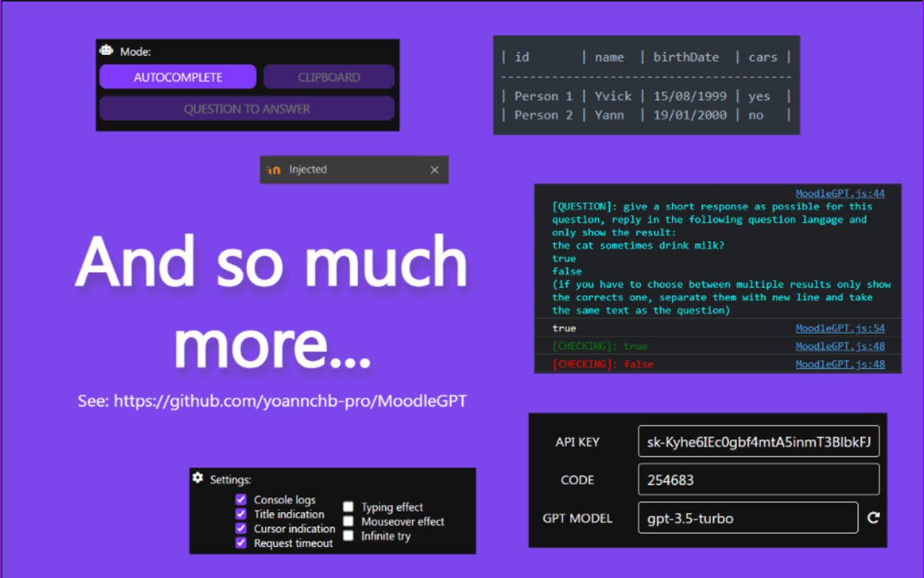Click the API KEY input field
This screenshot has height=578, width=924.
pyautogui.click(x=759, y=441)
